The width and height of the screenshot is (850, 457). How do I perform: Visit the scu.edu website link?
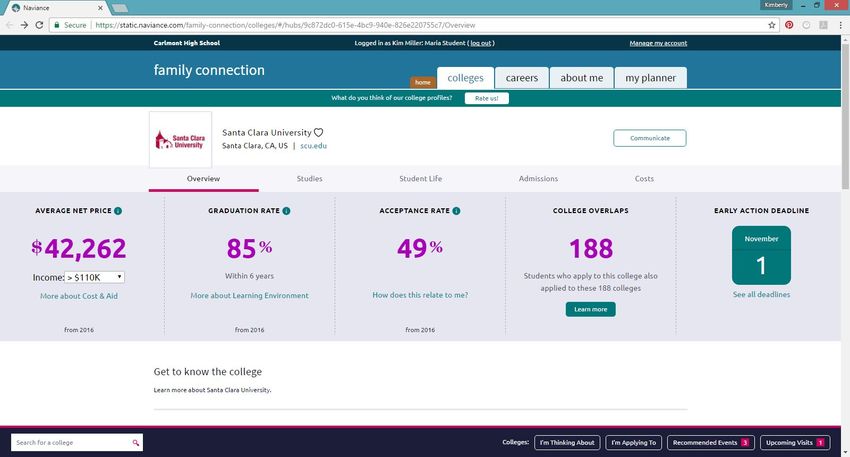[313, 146]
